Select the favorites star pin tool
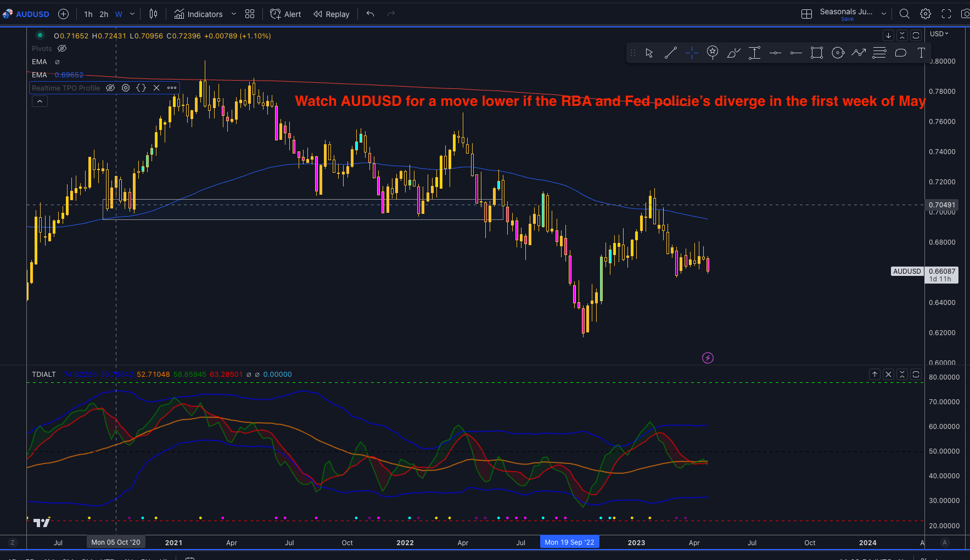 click(x=713, y=53)
